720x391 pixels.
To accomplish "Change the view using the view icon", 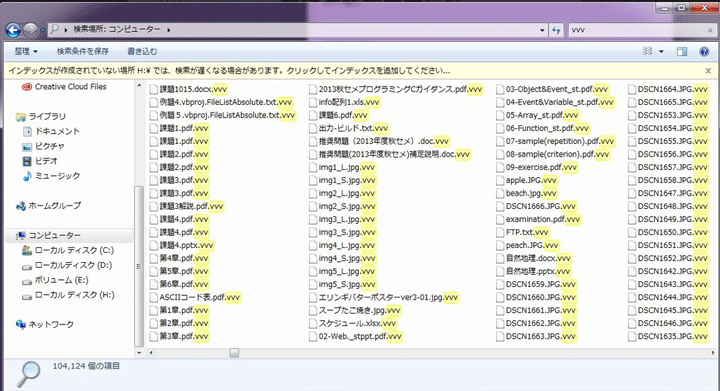I will [x=647, y=51].
